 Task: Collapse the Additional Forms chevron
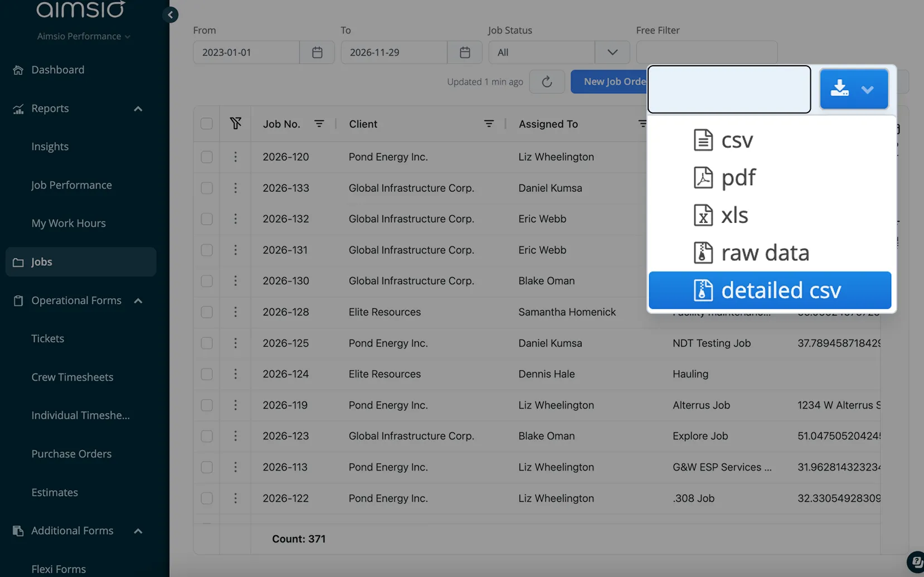(x=138, y=531)
